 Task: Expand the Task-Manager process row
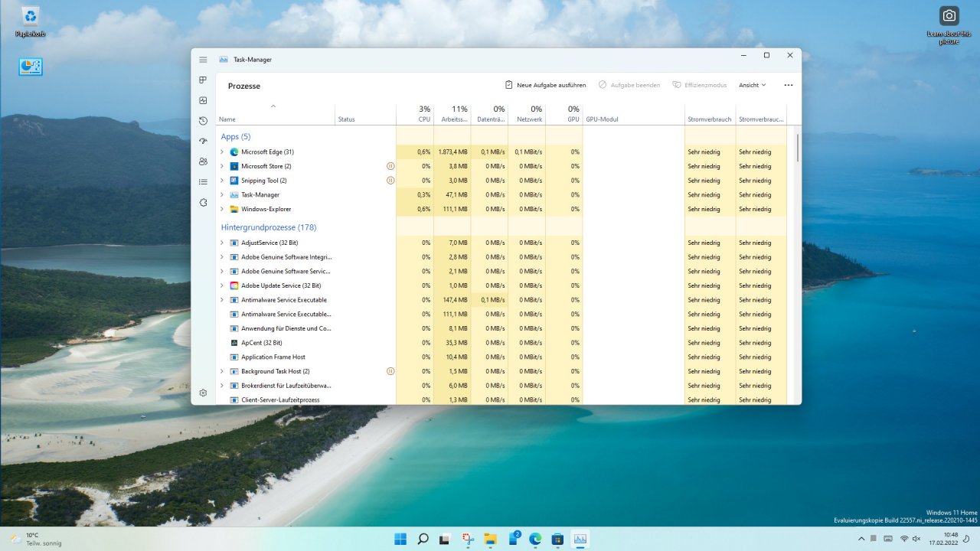(x=222, y=194)
